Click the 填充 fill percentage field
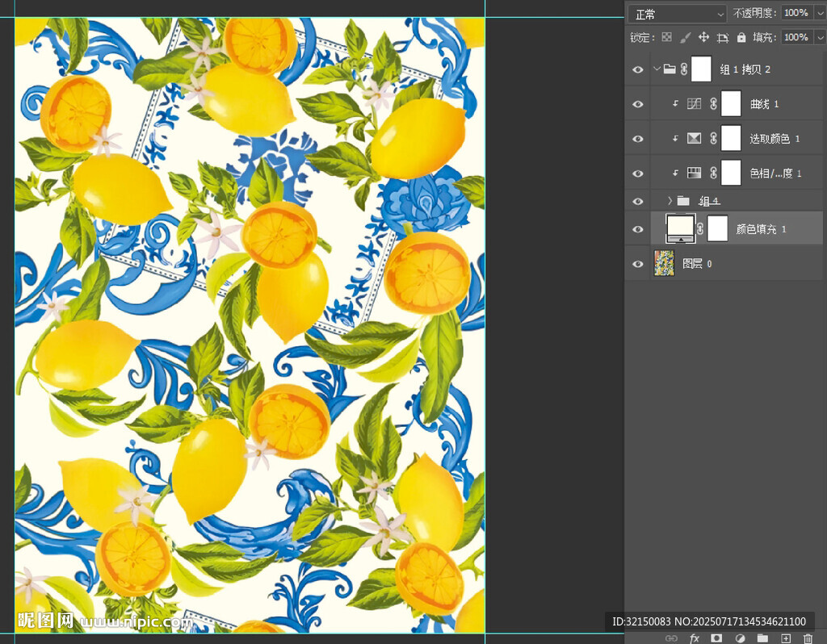 796,37
